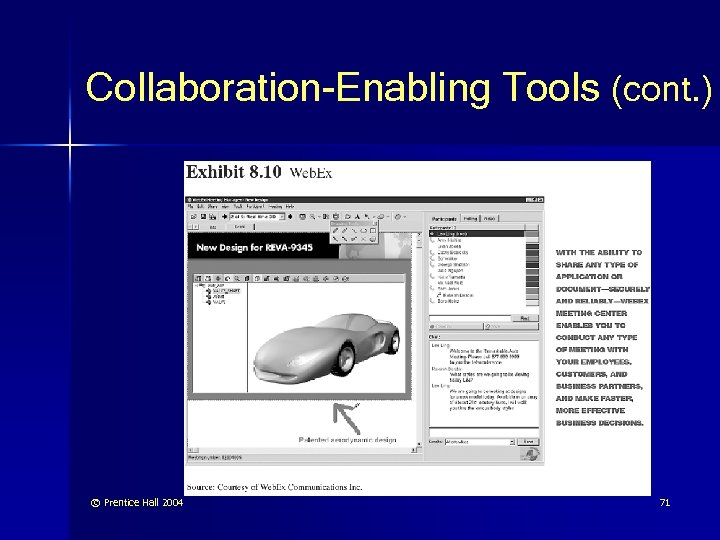Close the floating drawing tools palette
The image size is (720, 540).
pyautogui.click(x=375, y=224)
